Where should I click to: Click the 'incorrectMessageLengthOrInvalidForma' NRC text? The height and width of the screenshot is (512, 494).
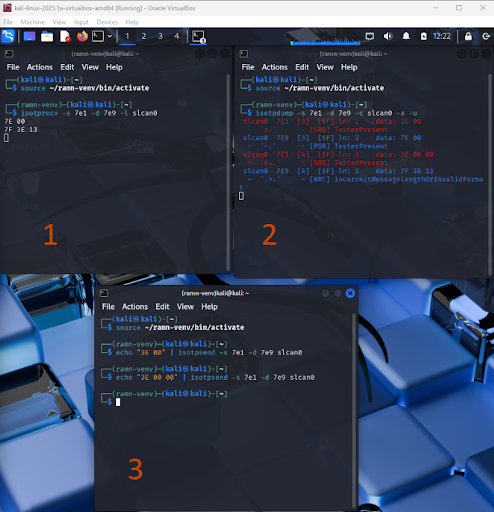[408, 179]
